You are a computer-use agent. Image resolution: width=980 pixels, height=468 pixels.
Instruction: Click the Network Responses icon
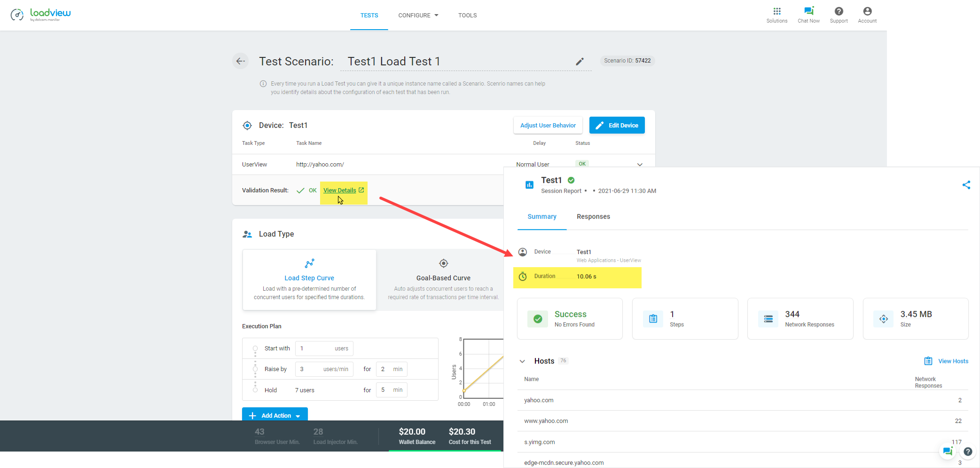point(768,319)
